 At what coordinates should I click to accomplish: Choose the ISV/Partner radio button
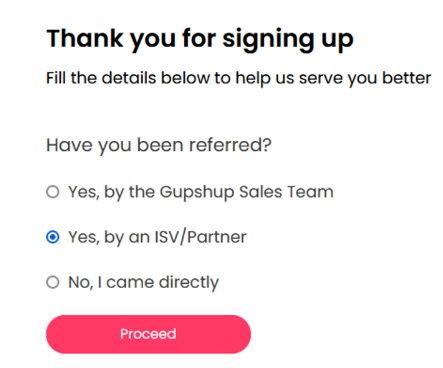(53, 237)
